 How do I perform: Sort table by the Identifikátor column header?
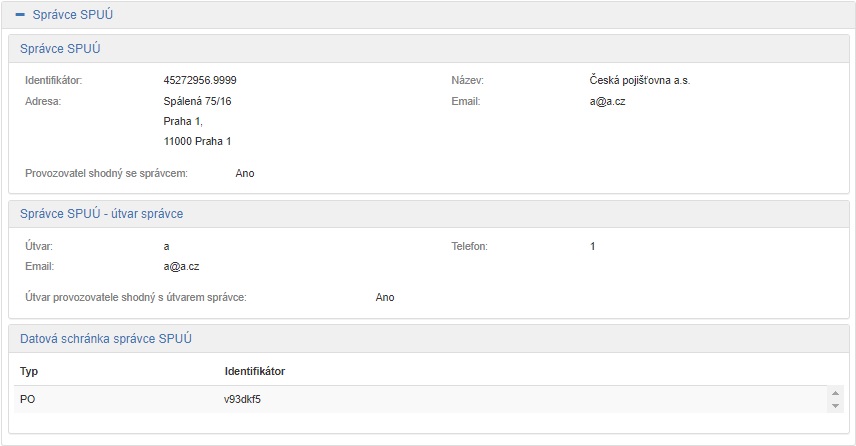pyautogui.click(x=254, y=371)
